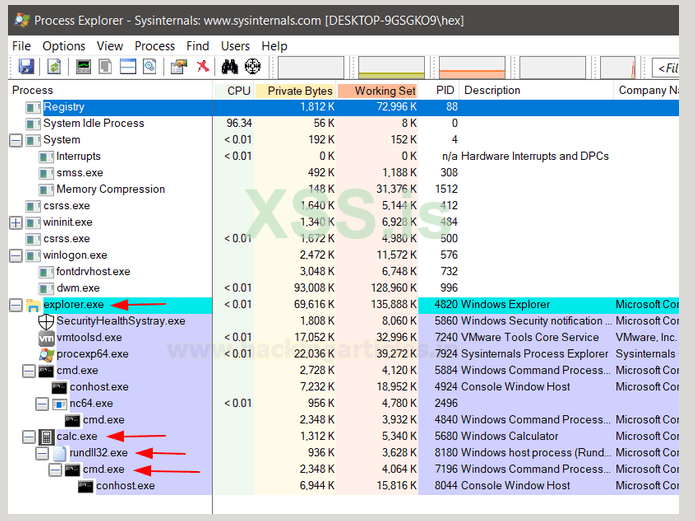Open the Process menu

(x=155, y=46)
